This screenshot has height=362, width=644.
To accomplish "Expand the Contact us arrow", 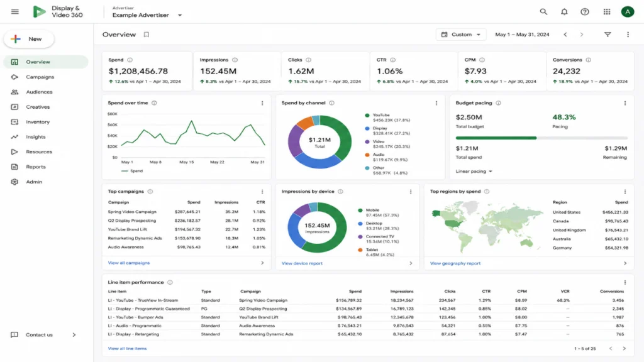I will 74,335.
